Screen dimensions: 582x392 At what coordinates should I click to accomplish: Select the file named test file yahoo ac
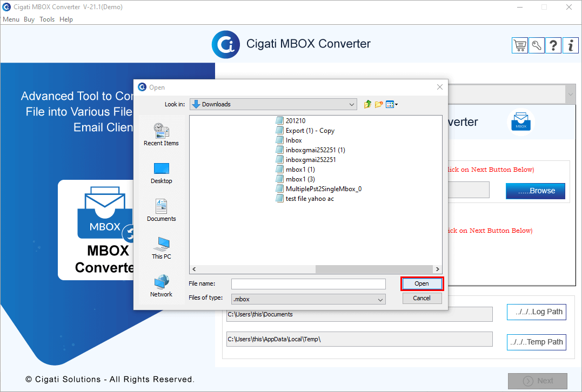click(310, 199)
